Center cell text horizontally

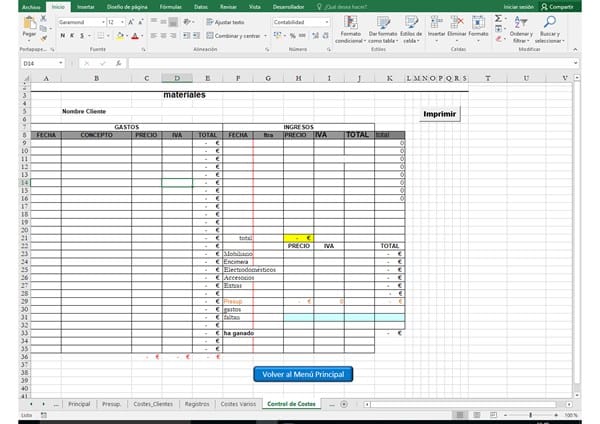tap(163, 36)
